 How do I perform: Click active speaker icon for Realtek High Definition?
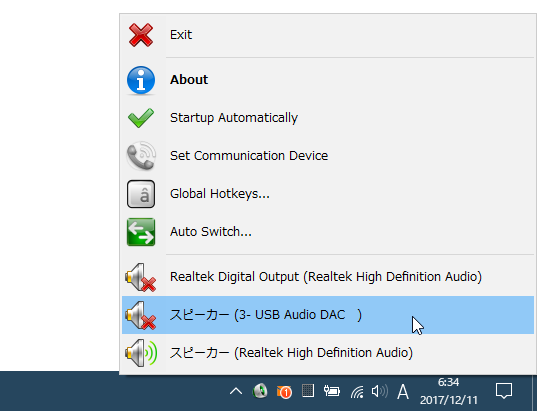(141, 353)
